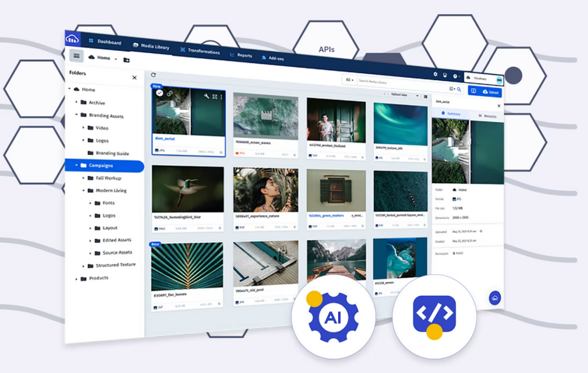
Task: Open the All filter dropdown
Action: (x=350, y=79)
